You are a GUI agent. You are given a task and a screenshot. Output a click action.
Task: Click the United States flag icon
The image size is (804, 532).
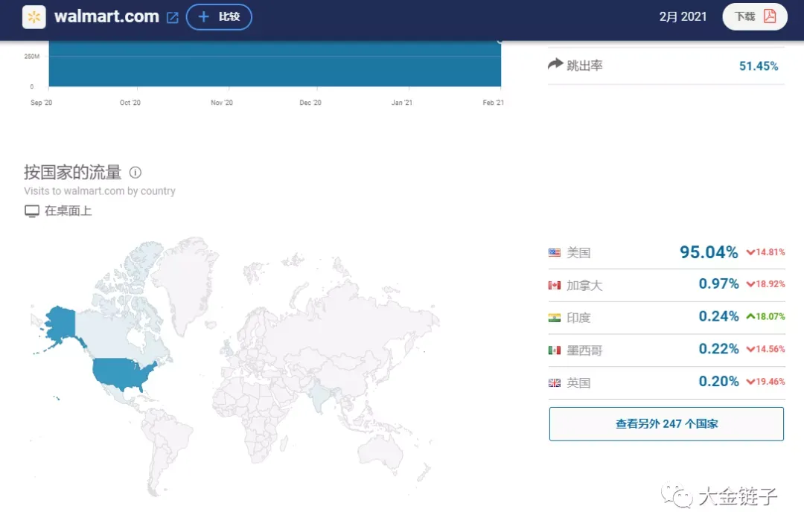tap(555, 253)
